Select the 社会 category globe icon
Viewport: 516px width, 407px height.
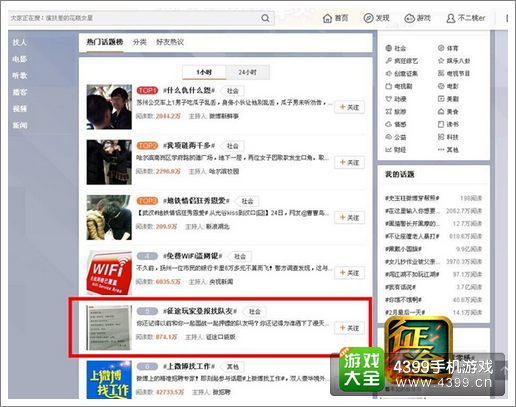point(388,48)
